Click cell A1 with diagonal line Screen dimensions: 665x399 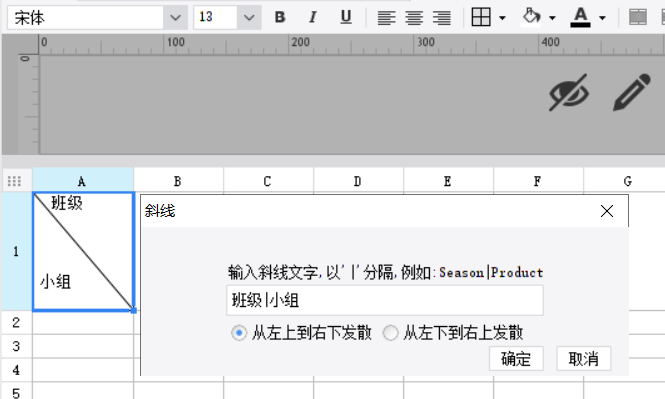pos(84,251)
